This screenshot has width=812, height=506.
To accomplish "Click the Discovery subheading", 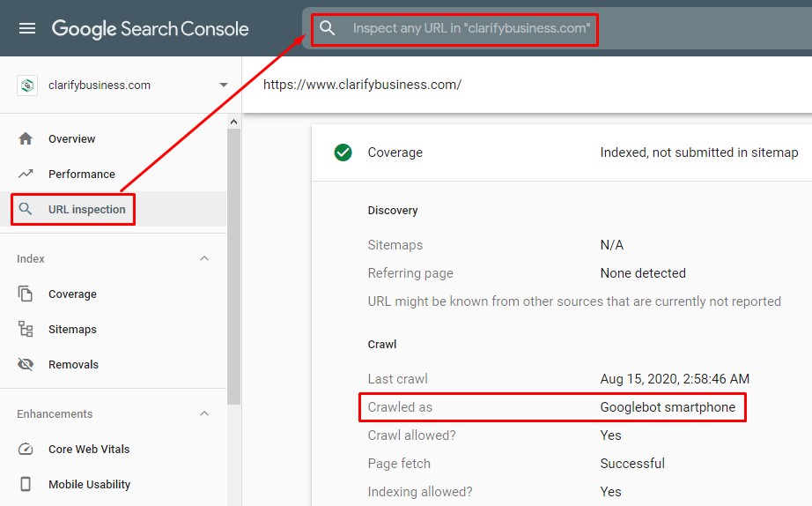I will pyautogui.click(x=393, y=211).
